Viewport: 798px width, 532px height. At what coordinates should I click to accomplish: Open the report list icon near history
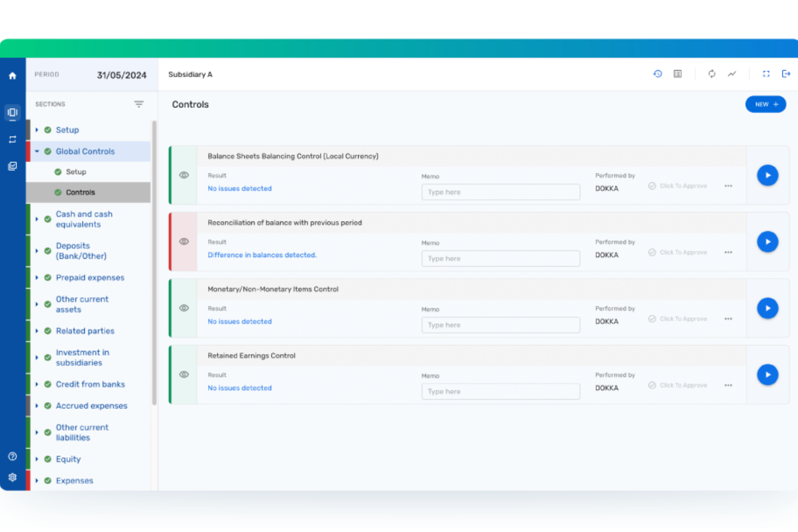(678, 73)
